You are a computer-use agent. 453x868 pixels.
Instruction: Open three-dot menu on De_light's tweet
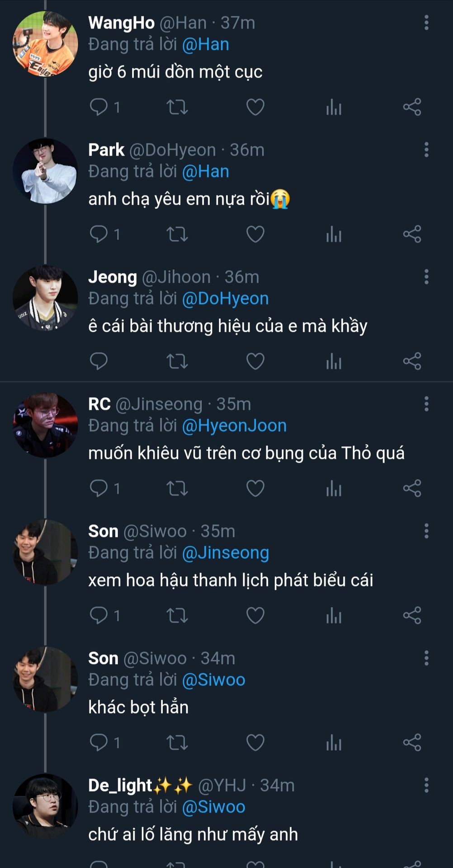(x=426, y=785)
